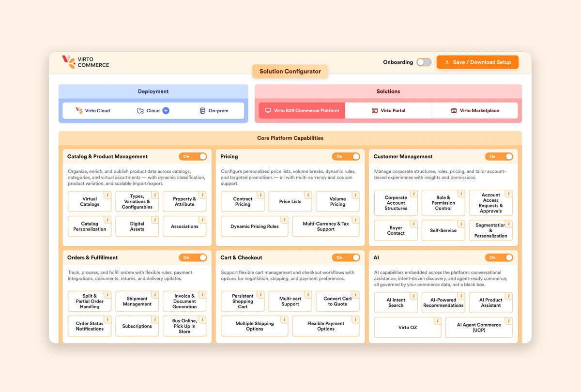Choose Cloud deployment option
Screen dimensions: 581x392
tap(153, 111)
